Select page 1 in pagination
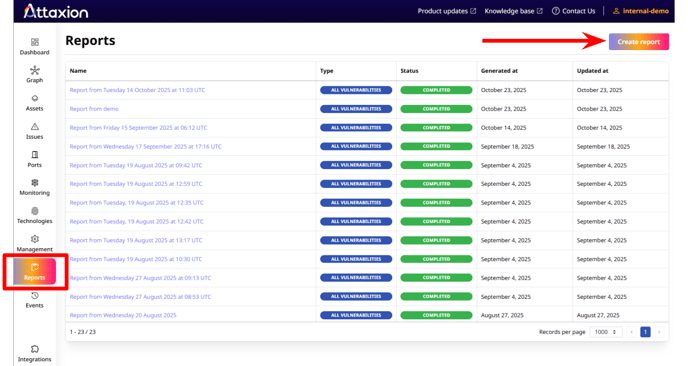Image resolution: width=688 pixels, height=366 pixels. click(x=645, y=332)
